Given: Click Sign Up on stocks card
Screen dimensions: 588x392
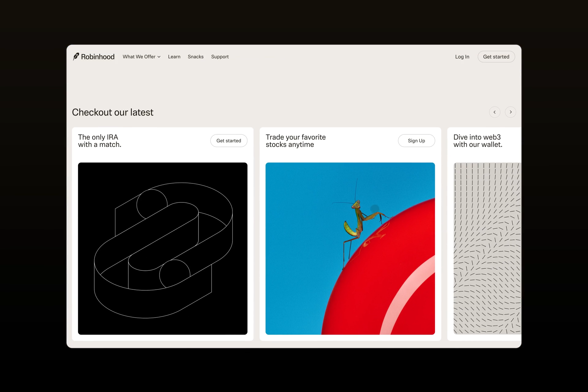Looking at the screenshot, I should coord(417,141).
